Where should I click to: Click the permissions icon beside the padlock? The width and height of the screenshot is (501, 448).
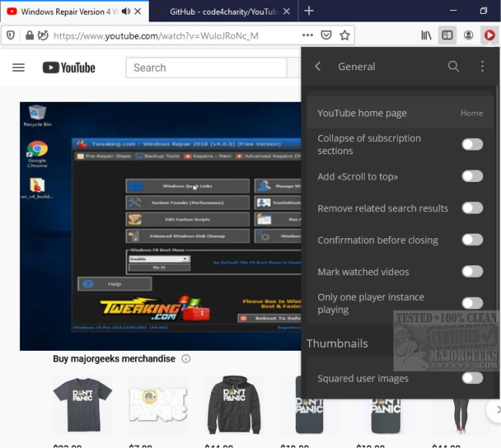tap(43, 35)
